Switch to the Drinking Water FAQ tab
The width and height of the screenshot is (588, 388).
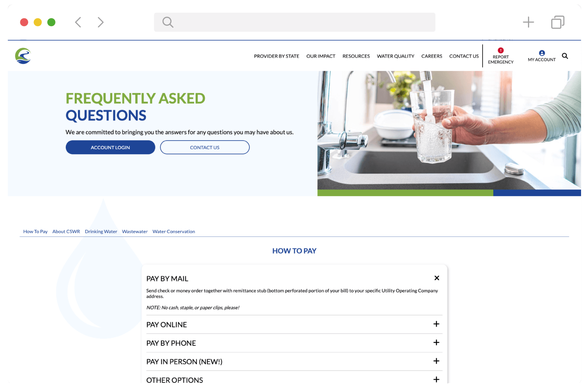[101, 231]
